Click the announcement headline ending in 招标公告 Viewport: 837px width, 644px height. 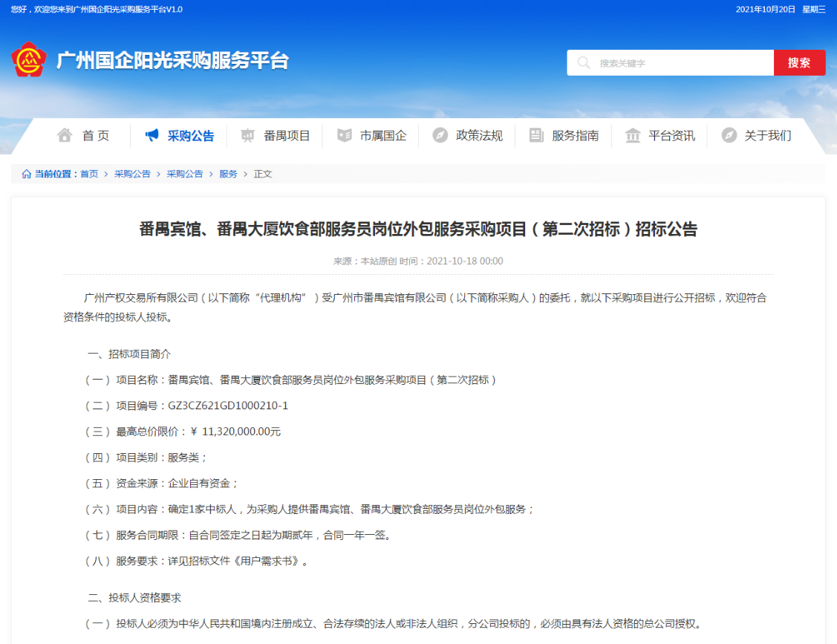(419, 229)
